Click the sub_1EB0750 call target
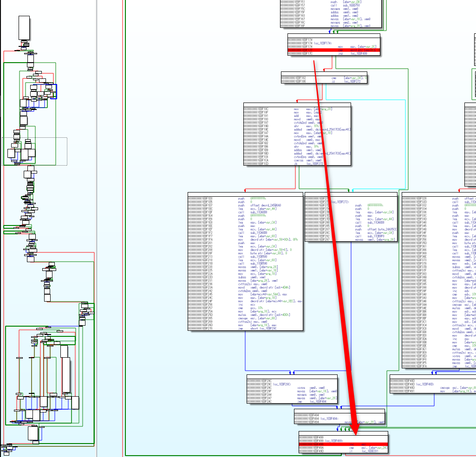 (351, 5)
